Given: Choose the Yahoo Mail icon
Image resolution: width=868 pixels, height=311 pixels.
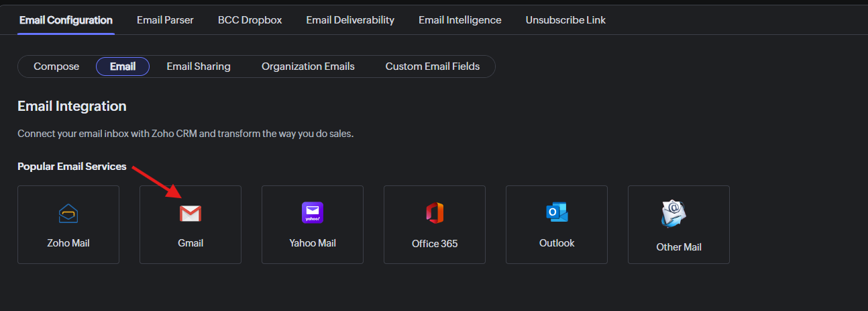Looking at the screenshot, I should coord(313,212).
